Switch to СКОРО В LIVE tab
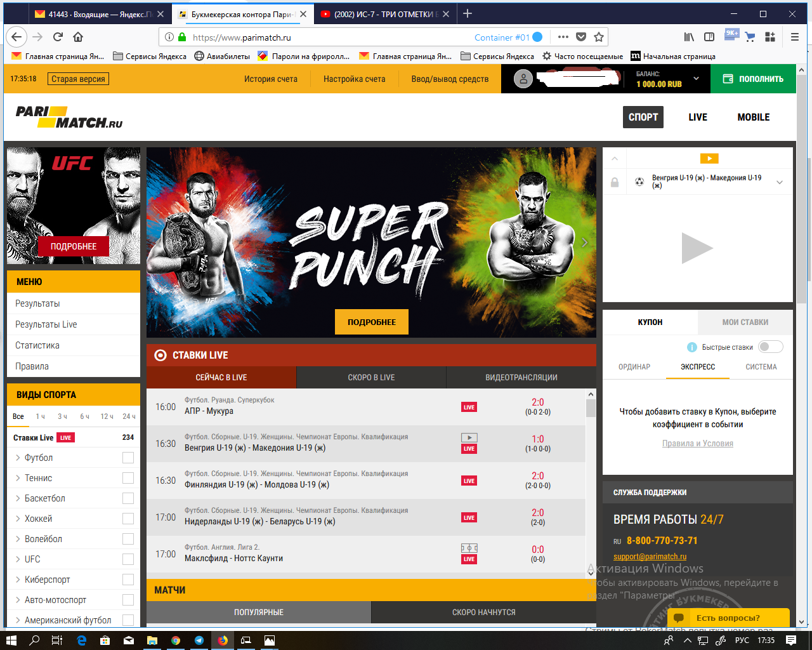The height and width of the screenshot is (650, 812). 371,377
